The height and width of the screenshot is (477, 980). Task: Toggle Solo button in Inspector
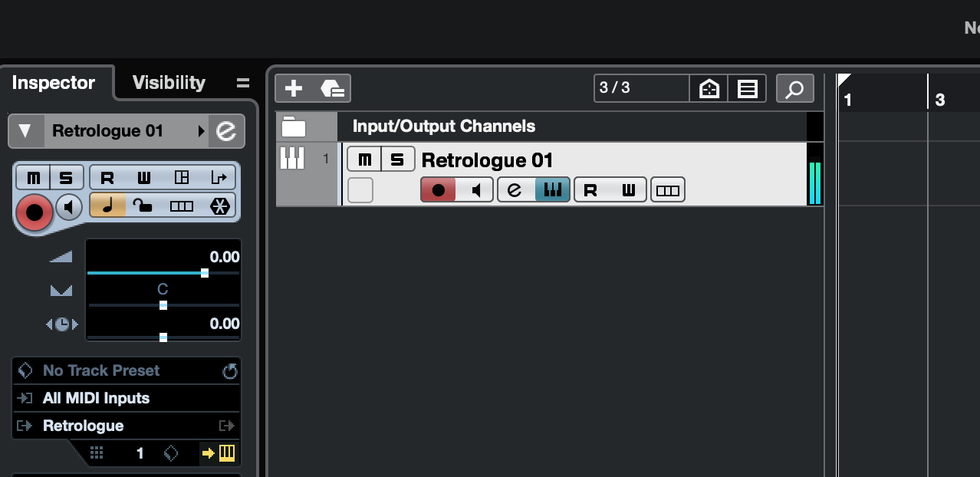(67, 178)
